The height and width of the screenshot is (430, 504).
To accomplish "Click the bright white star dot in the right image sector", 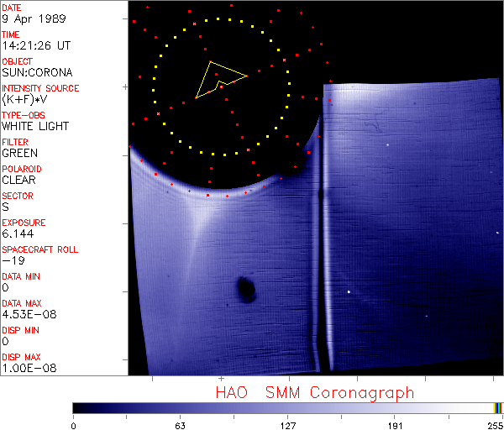I will pos(349,291).
